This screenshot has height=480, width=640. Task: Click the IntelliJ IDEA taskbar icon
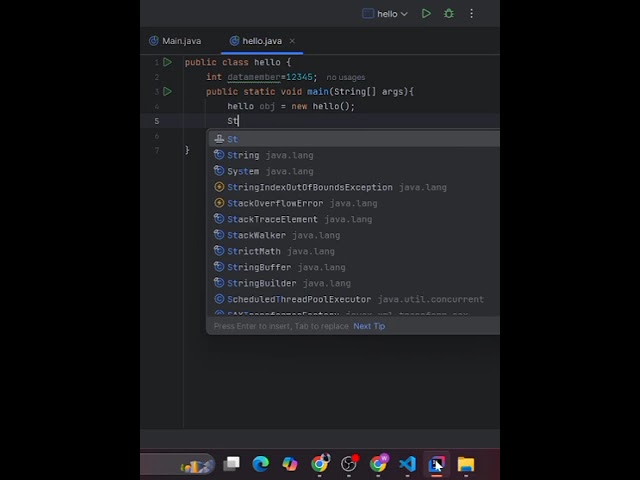click(x=437, y=464)
